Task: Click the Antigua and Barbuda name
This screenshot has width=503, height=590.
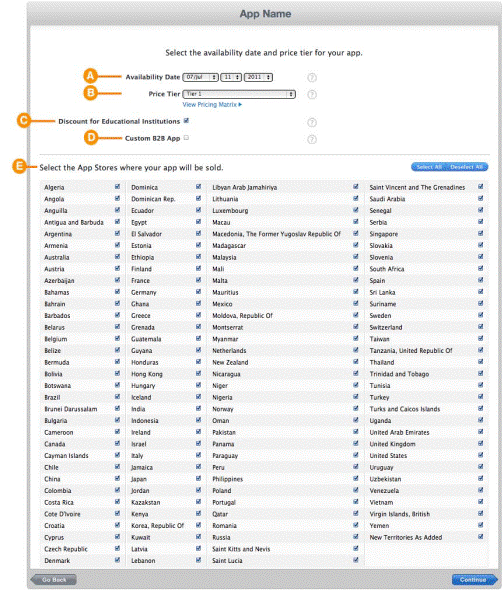Action: click(74, 222)
